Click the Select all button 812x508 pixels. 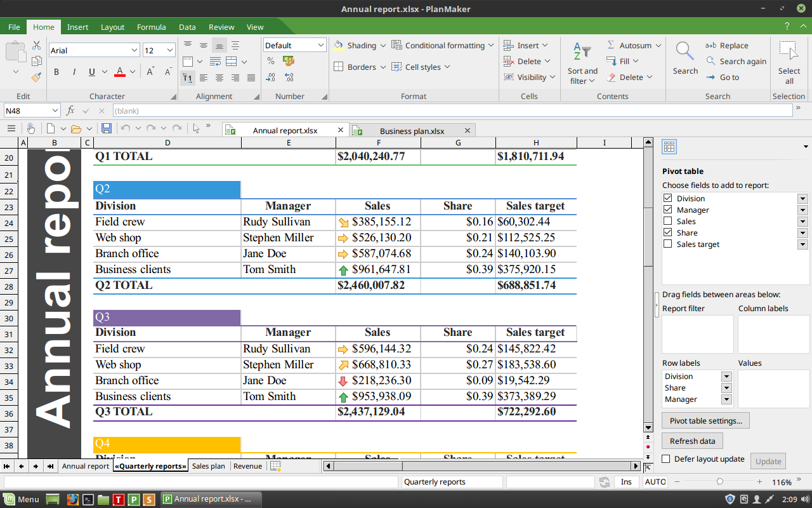789,63
